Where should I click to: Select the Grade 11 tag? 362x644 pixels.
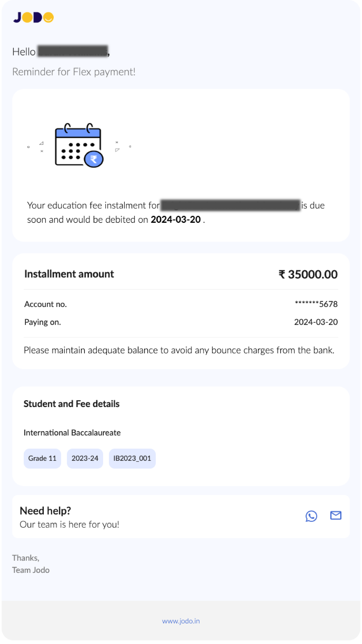[x=42, y=458]
